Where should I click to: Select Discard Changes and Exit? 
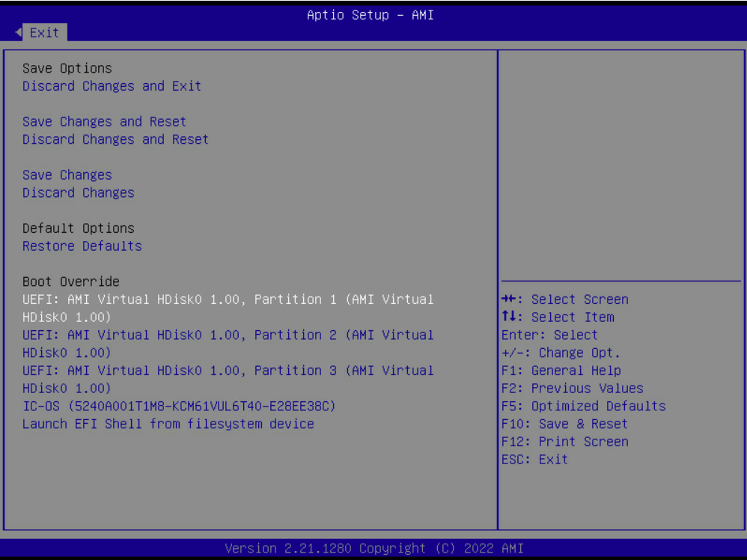point(112,86)
